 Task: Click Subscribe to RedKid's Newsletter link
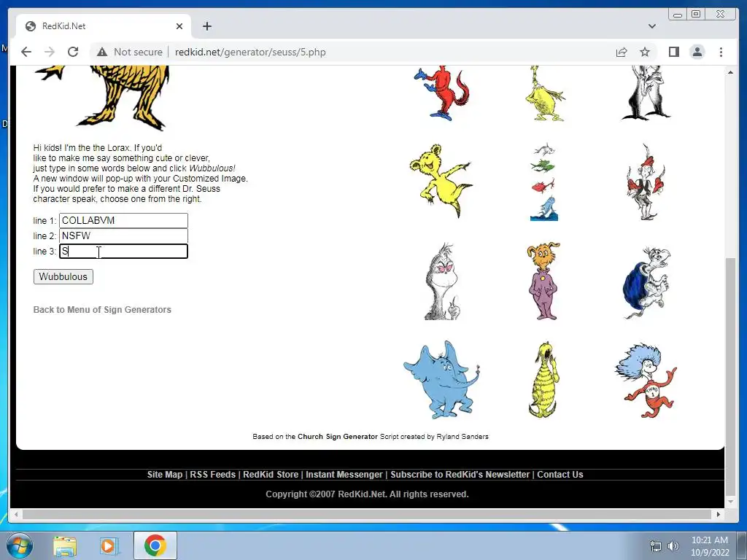[x=460, y=474]
